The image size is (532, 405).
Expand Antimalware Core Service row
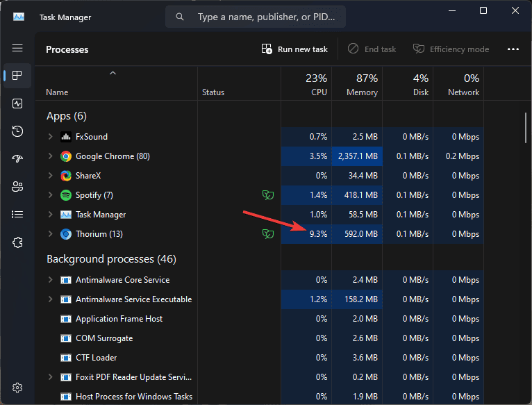pos(50,280)
